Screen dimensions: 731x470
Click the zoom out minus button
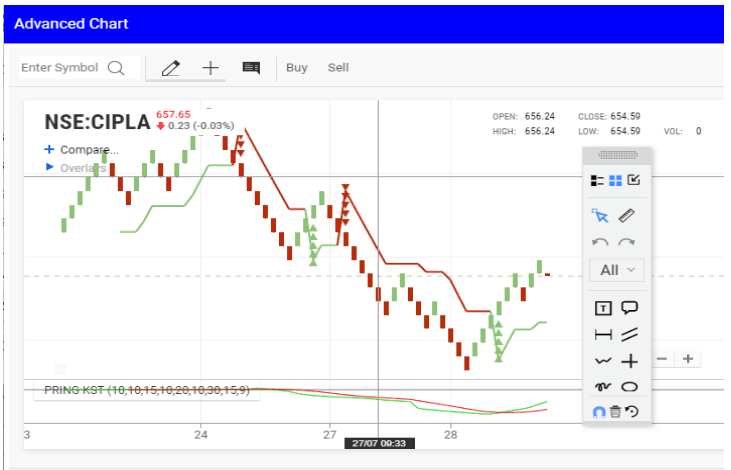pyautogui.click(x=661, y=359)
